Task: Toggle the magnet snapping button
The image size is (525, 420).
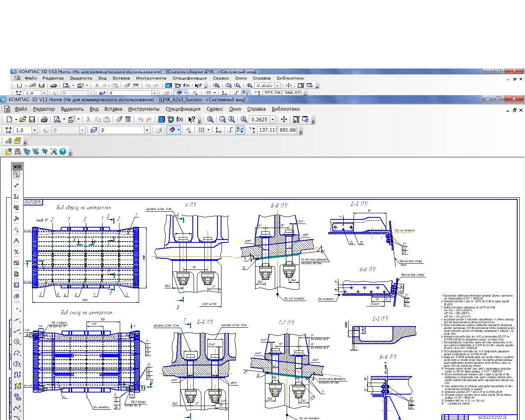Action: point(173,130)
